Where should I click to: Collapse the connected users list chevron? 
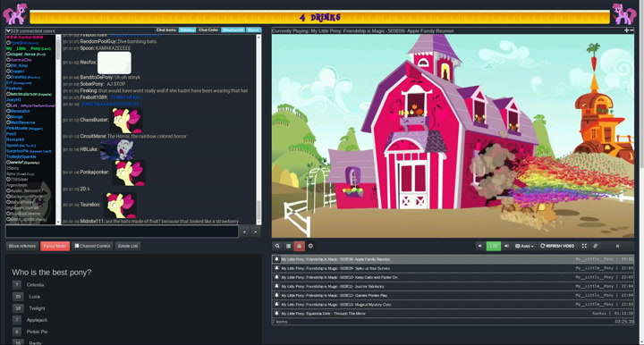point(8,30)
